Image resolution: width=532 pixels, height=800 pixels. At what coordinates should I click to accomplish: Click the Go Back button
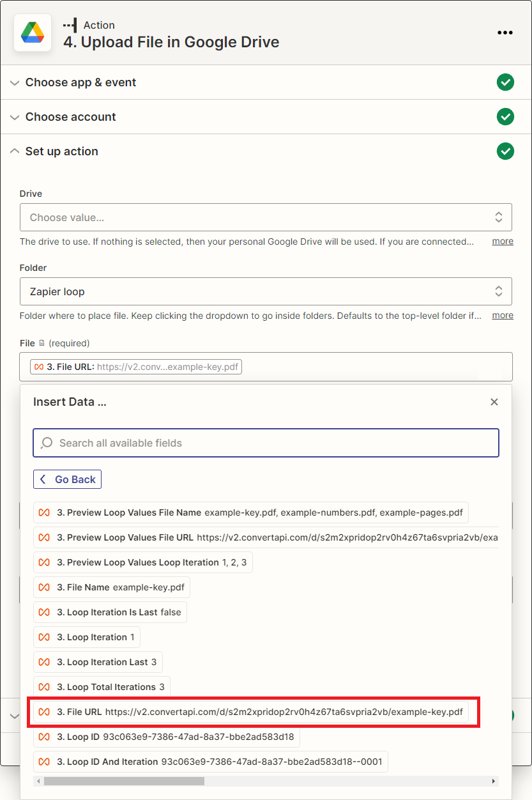click(x=67, y=479)
